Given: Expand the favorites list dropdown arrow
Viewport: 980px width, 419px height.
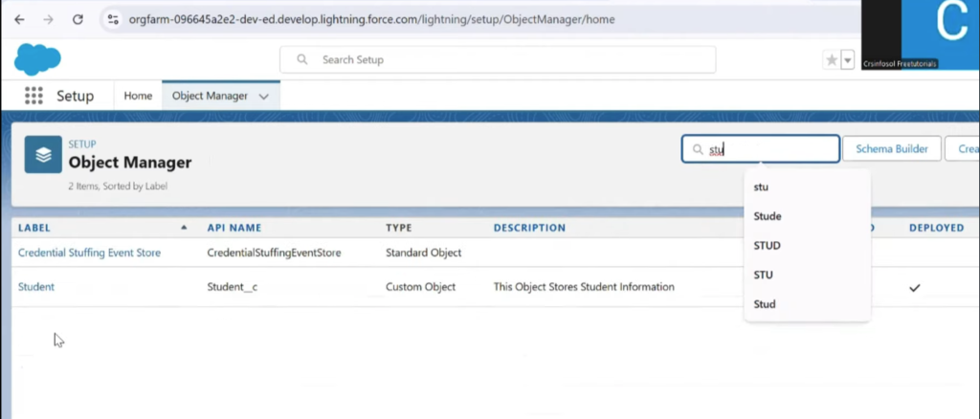Looking at the screenshot, I should click(x=847, y=60).
